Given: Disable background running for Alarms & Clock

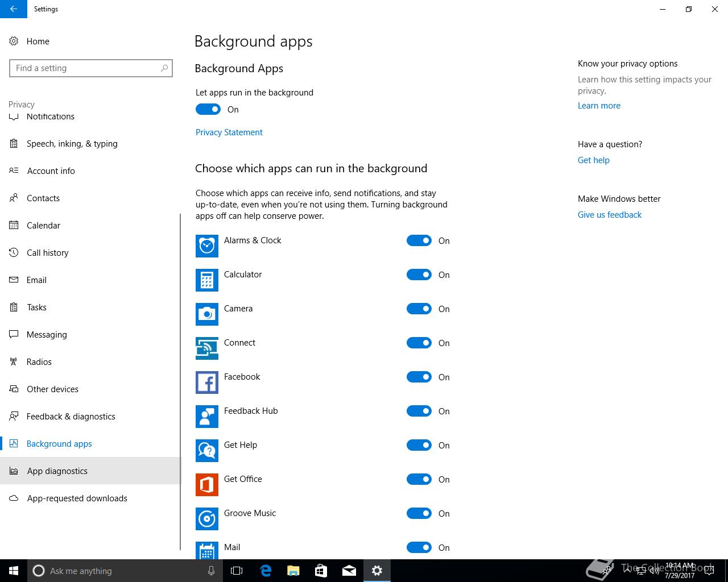Looking at the screenshot, I should (419, 240).
